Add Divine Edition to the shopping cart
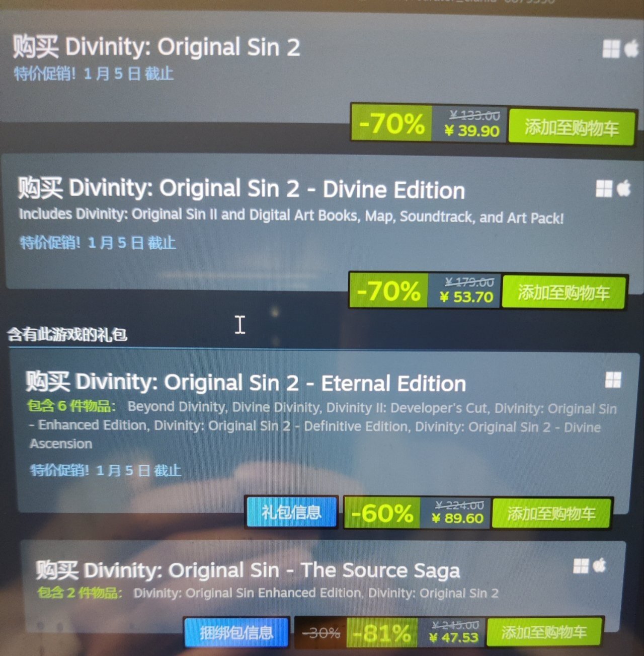Viewport: 644px width, 656px height. tap(564, 292)
